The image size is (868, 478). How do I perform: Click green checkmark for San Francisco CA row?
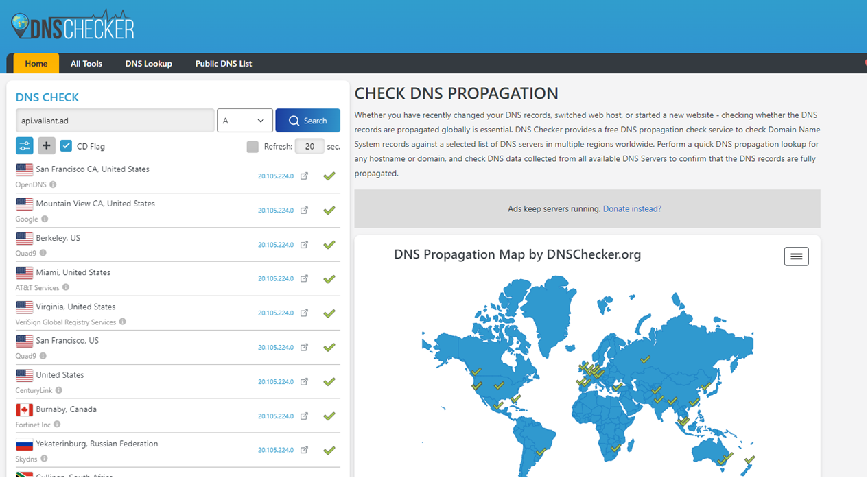[329, 176]
